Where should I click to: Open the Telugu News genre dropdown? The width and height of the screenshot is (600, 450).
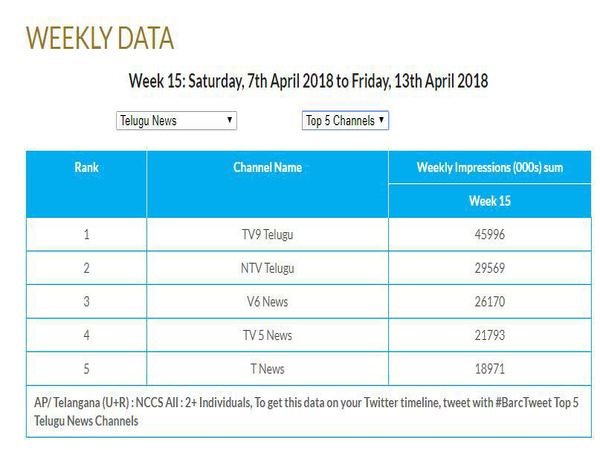176,120
